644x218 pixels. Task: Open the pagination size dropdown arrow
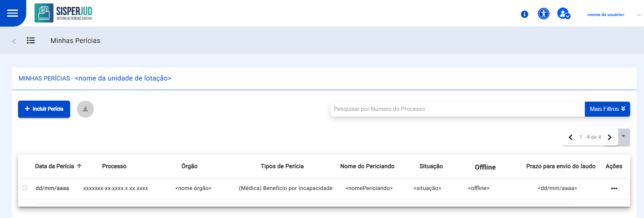(623, 137)
